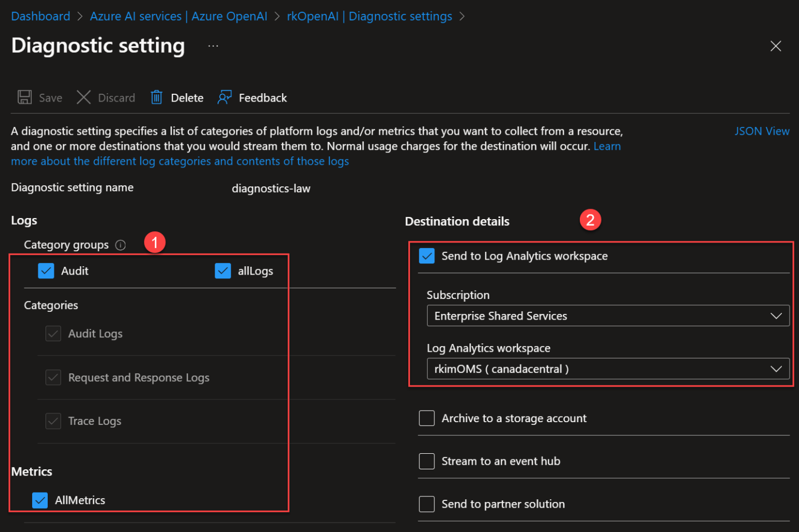The width and height of the screenshot is (799, 532).
Task: Open the Subscription dropdown
Action: pos(776,316)
